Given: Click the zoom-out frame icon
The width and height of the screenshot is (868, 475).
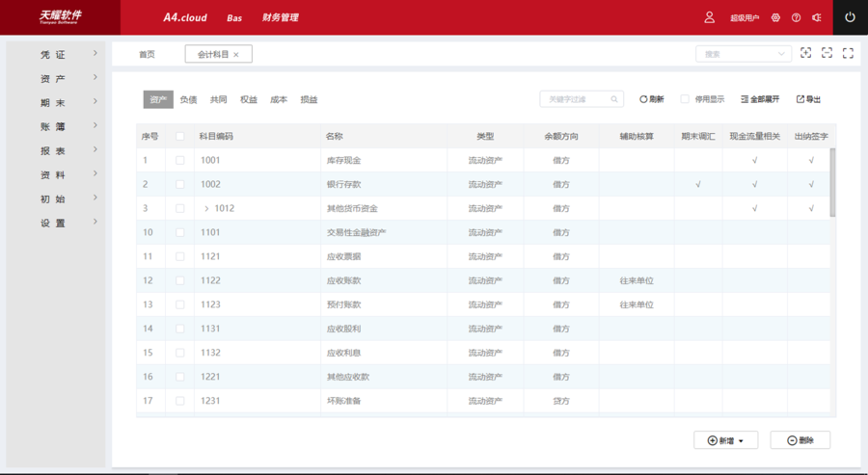Looking at the screenshot, I should [x=827, y=54].
